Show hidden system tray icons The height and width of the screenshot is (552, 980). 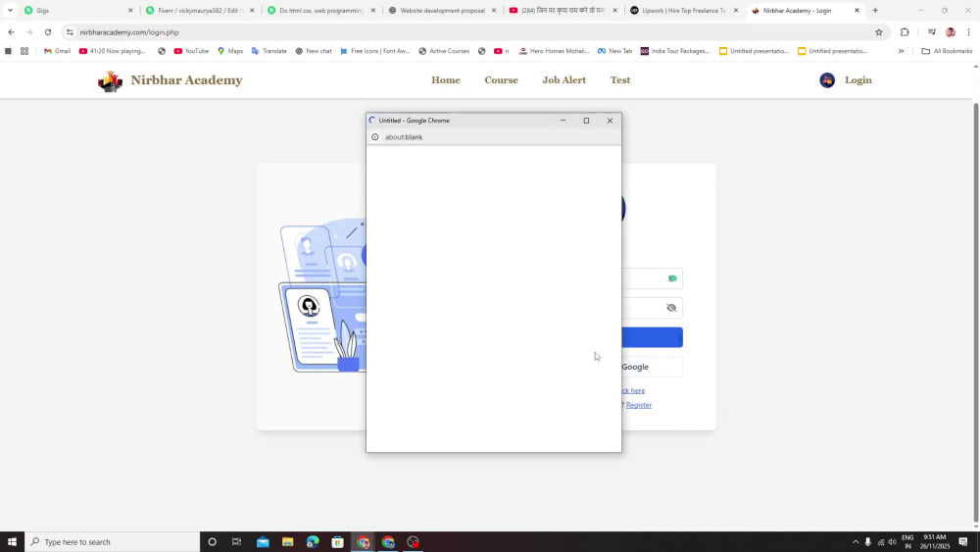[x=856, y=542]
